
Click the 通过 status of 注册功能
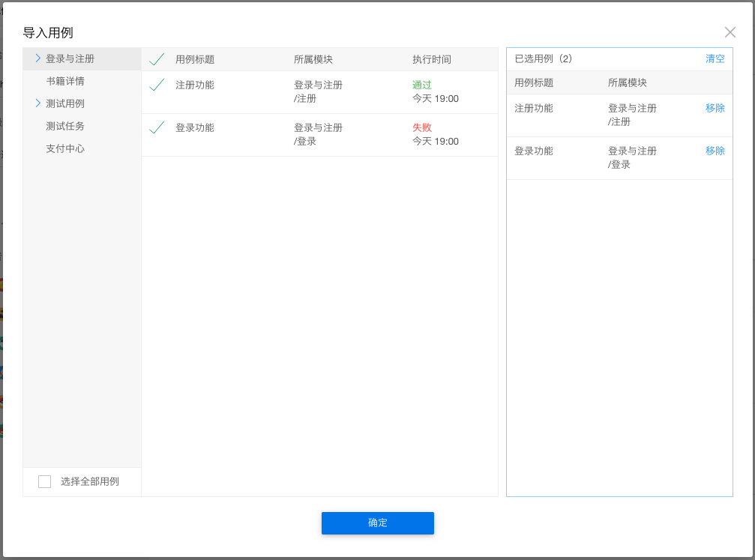(x=422, y=85)
